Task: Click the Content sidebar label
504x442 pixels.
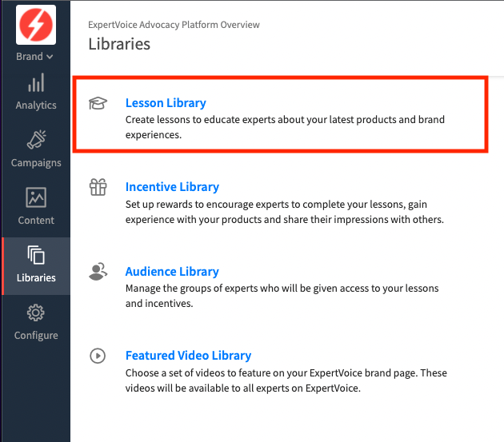Action: tap(36, 221)
